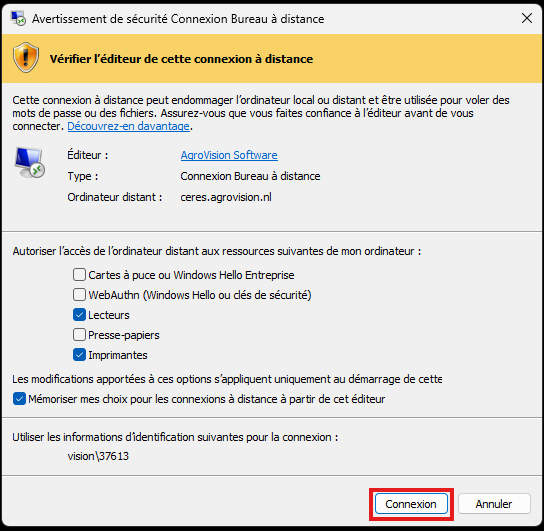The width and height of the screenshot is (544, 531).
Task: Click the Connexion button
Action: click(x=411, y=504)
